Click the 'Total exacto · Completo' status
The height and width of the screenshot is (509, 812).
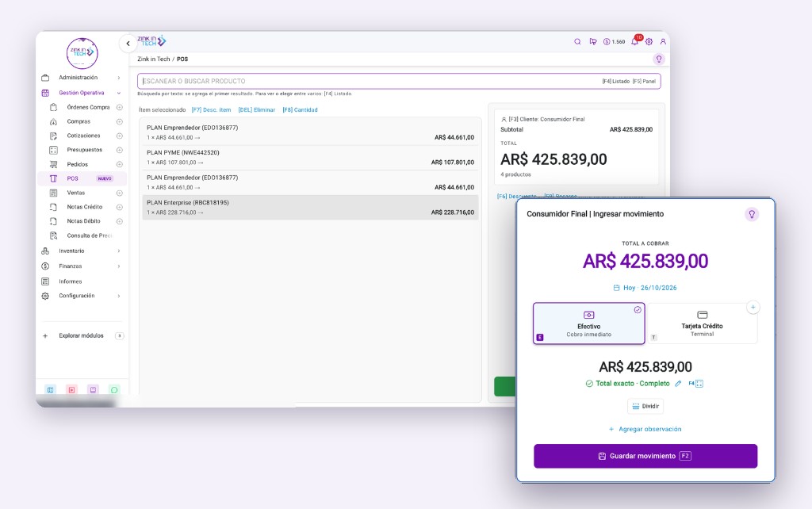pos(628,384)
